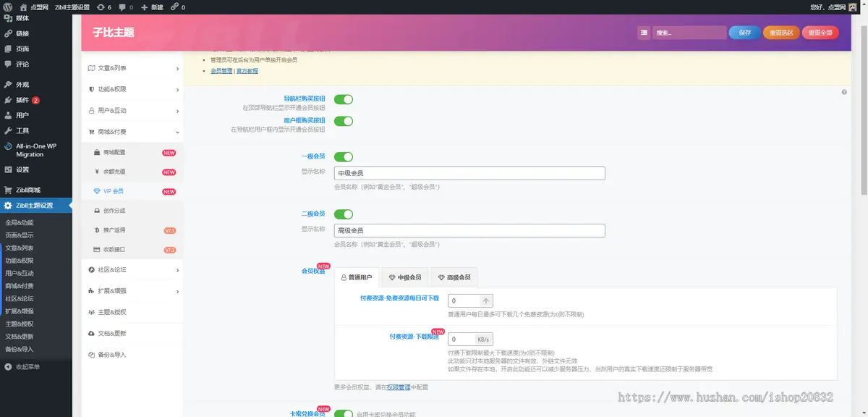
Task: Open 链接 in the WordPress sidebar
Action: [x=36, y=33]
